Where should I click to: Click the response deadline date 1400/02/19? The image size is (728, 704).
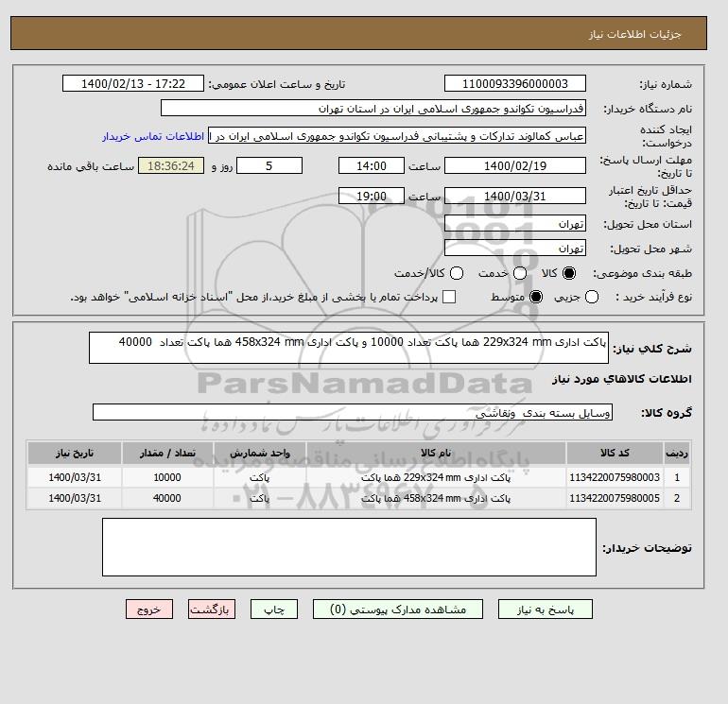[x=515, y=165]
